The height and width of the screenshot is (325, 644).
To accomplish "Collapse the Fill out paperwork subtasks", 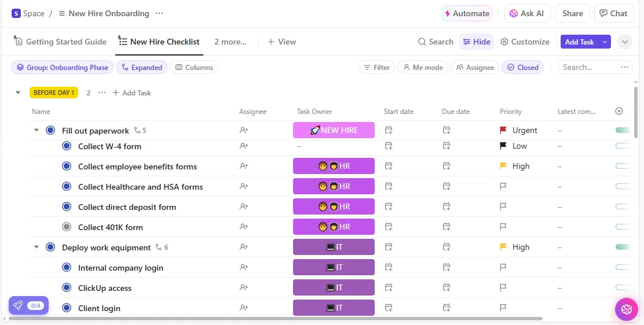I will tap(36, 131).
